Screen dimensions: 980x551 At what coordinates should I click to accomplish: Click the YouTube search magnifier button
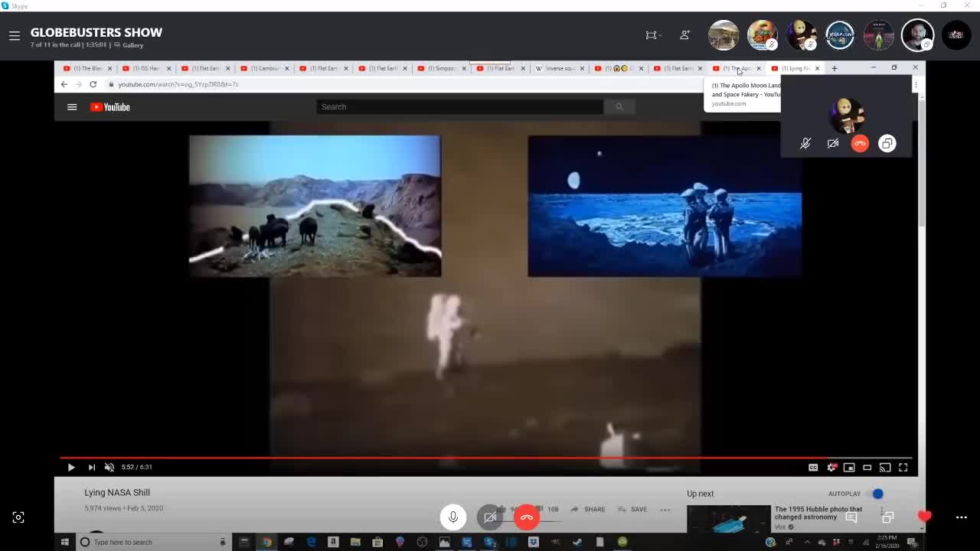click(x=619, y=107)
